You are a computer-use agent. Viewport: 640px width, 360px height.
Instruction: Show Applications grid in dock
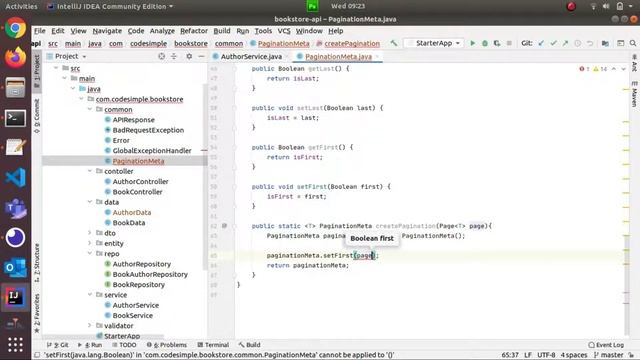click(x=16, y=345)
